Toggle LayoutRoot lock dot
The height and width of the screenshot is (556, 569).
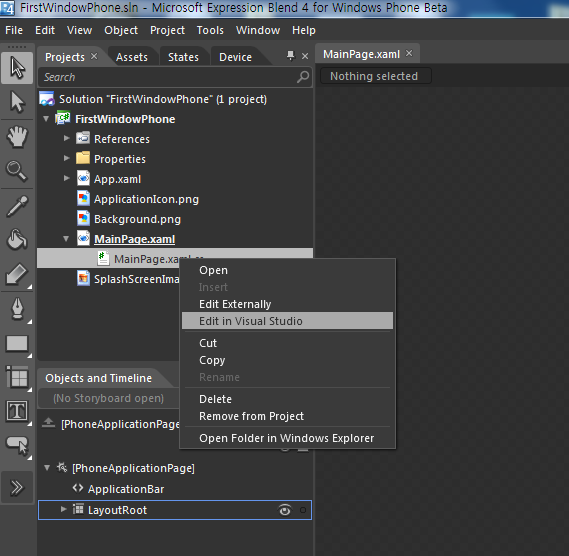(303, 510)
